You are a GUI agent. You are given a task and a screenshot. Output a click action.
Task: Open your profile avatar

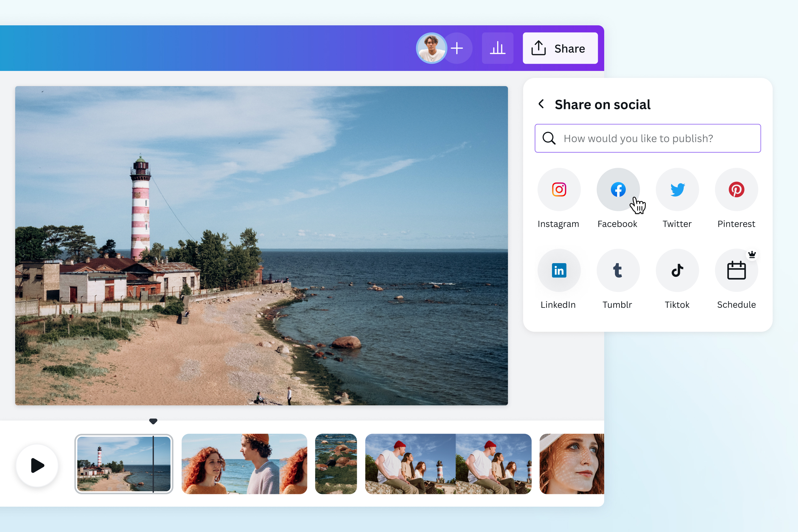(432, 48)
